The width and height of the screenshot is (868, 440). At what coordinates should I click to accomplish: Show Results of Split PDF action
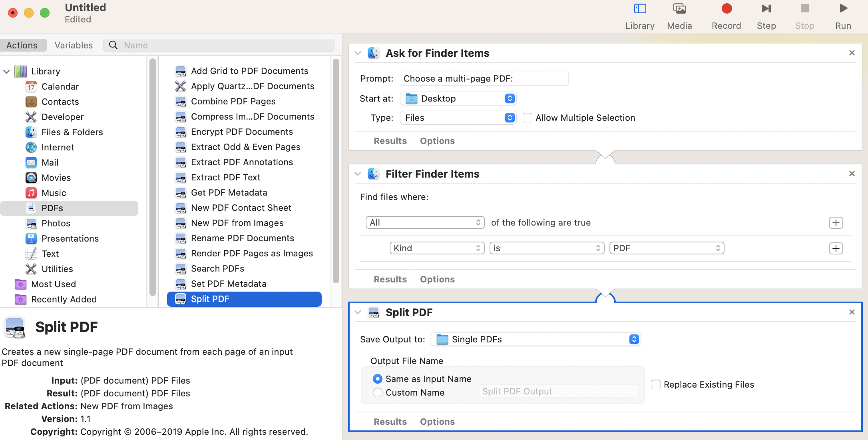click(390, 422)
